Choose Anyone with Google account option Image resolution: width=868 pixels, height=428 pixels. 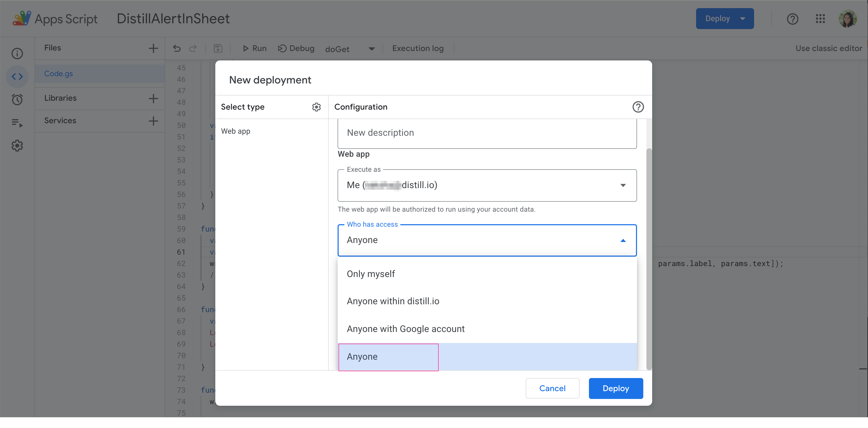click(406, 329)
